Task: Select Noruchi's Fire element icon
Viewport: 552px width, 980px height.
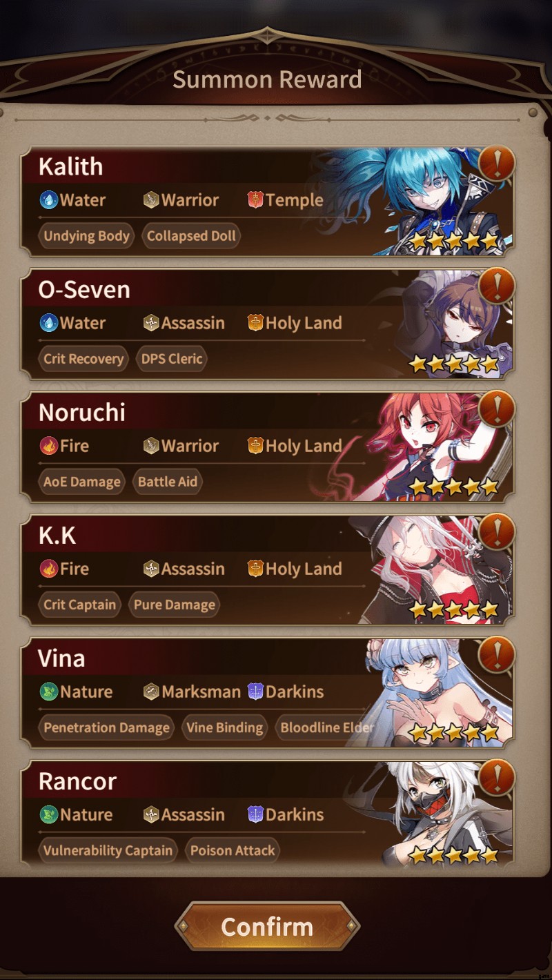Action: click(x=49, y=446)
